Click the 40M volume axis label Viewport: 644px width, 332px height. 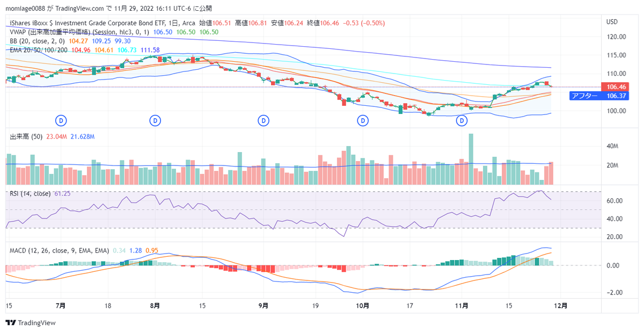tap(613, 146)
